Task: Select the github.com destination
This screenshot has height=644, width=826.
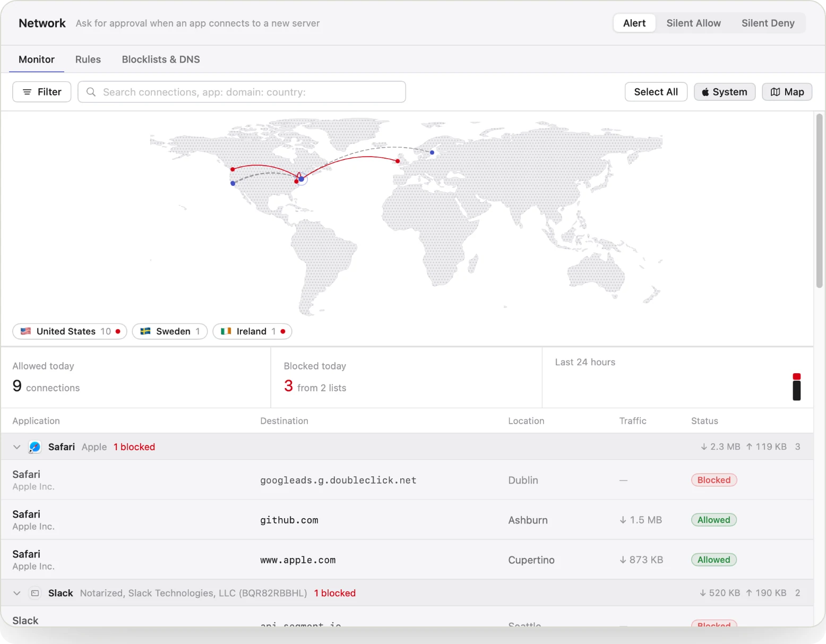Action: [289, 520]
